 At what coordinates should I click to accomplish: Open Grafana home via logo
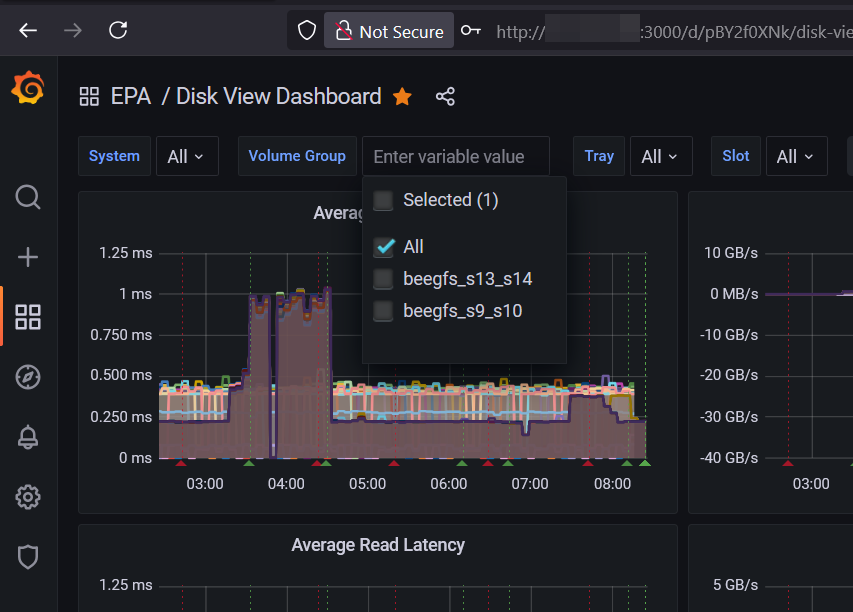tap(28, 88)
